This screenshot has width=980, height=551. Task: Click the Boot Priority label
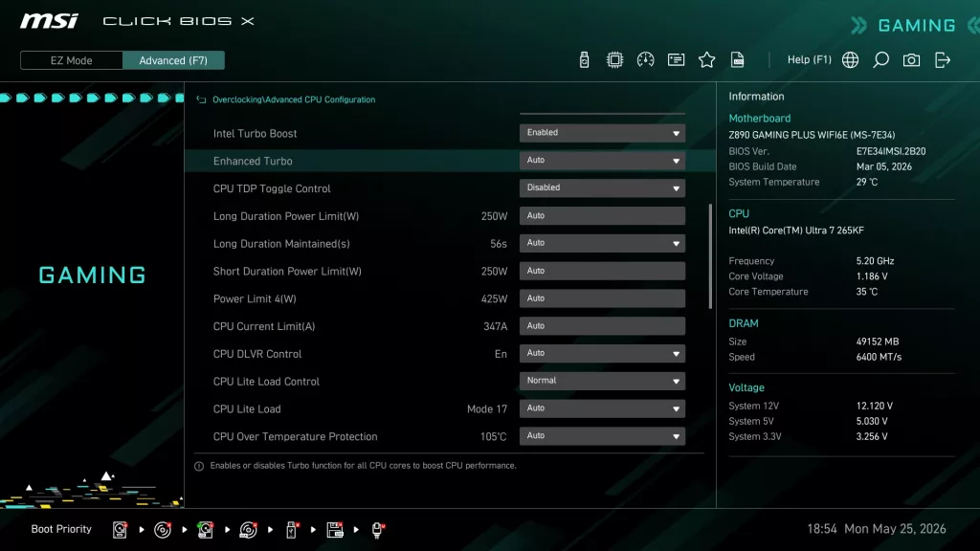(x=61, y=529)
